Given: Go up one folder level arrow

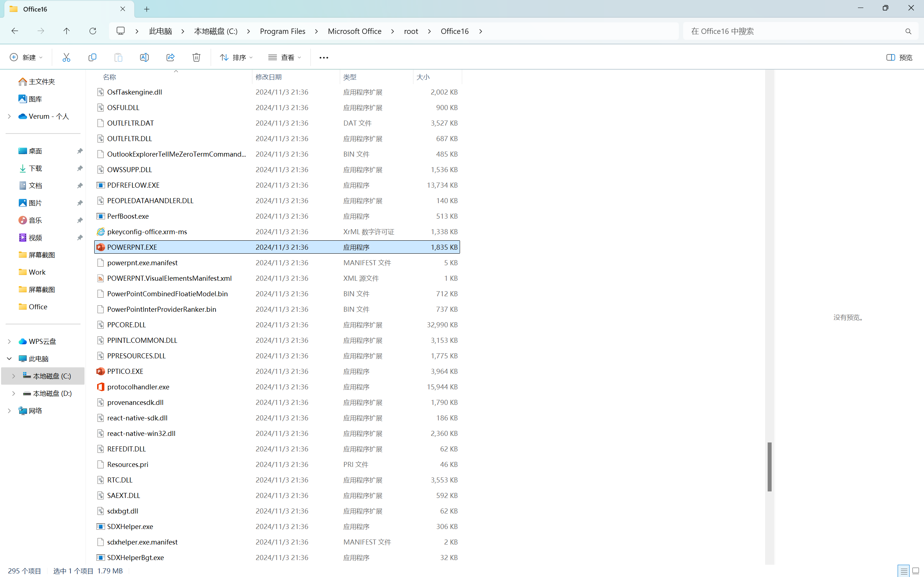Looking at the screenshot, I should (66, 31).
